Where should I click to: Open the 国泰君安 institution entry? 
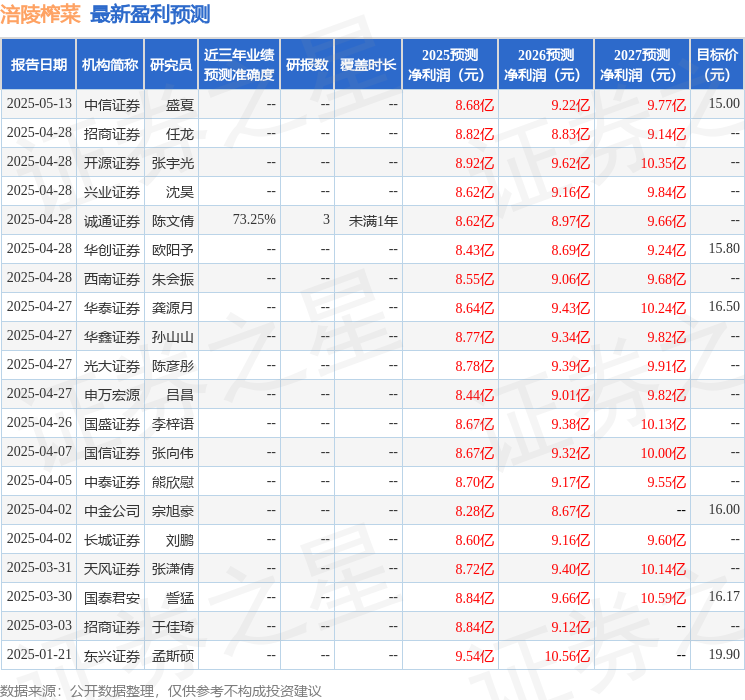tap(111, 598)
